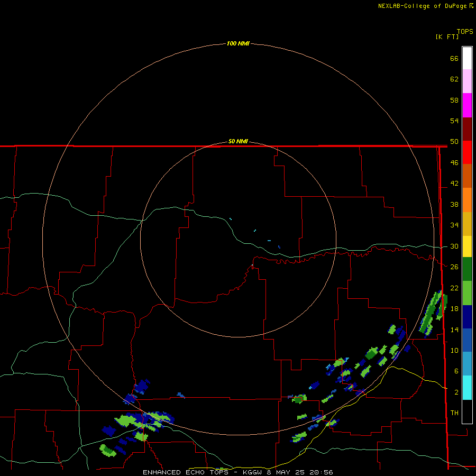The image size is (476, 476).
Task: Click the cyan legend color segment
Action: pos(467,388)
